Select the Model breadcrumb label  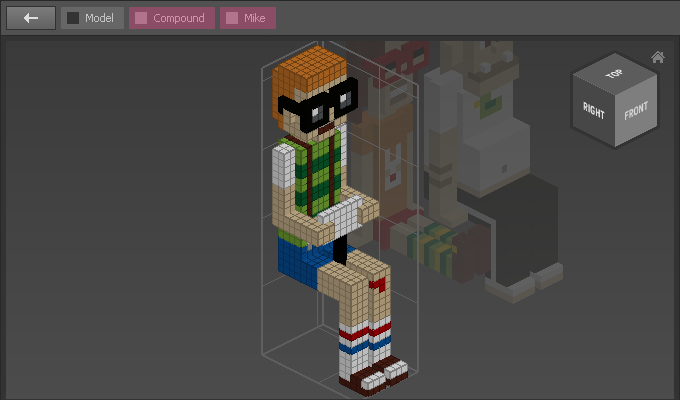click(99, 18)
